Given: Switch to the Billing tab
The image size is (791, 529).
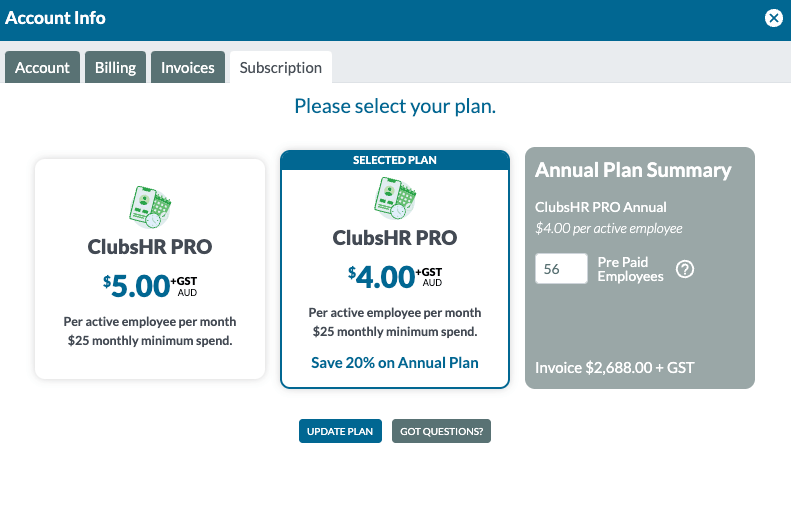Looking at the screenshot, I should [116, 67].
